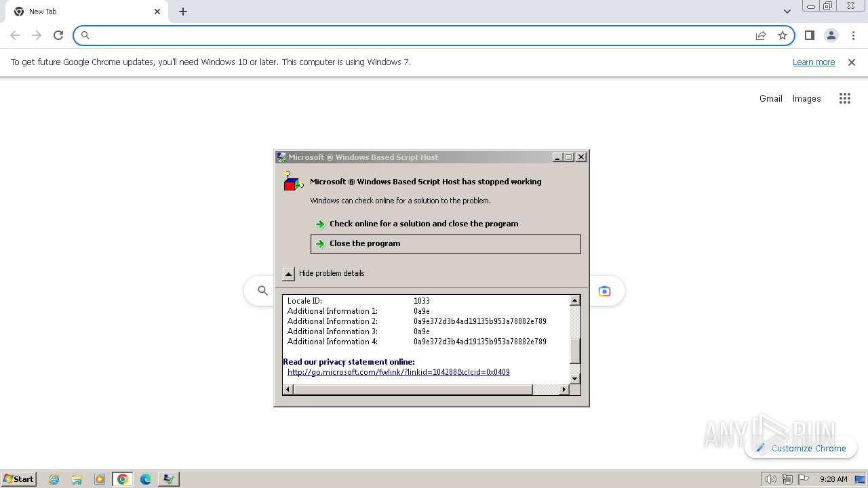This screenshot has width=868, height=488.
Task: Click the horizontal scrollbar thumb in details
Action: (412, 389)
